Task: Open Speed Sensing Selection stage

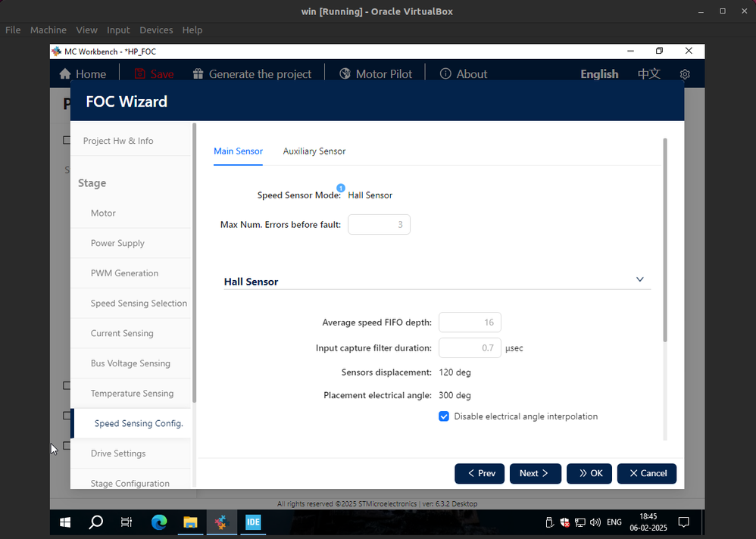Action: [x=130, y=303]
